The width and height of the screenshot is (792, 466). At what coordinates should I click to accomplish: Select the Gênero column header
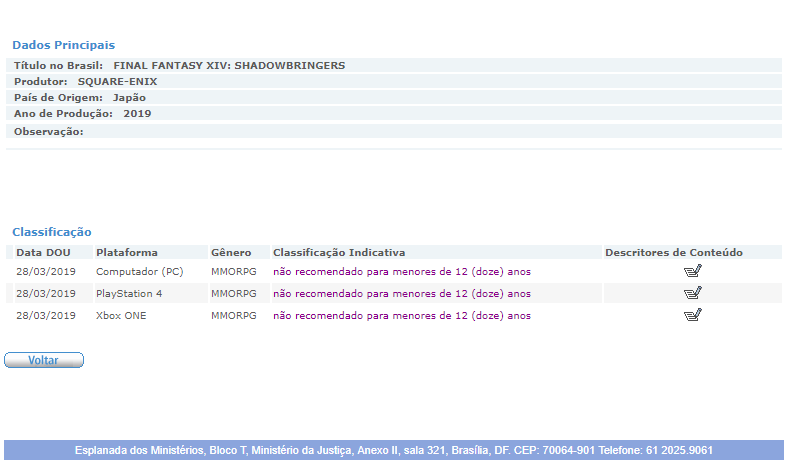231,252
